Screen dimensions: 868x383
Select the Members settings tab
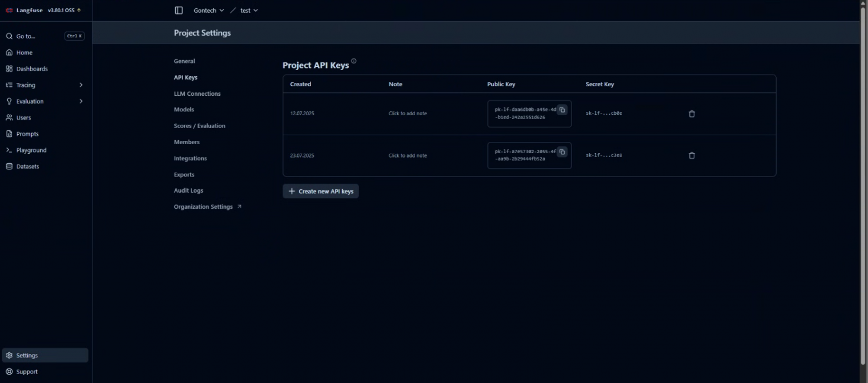[186, 142]
